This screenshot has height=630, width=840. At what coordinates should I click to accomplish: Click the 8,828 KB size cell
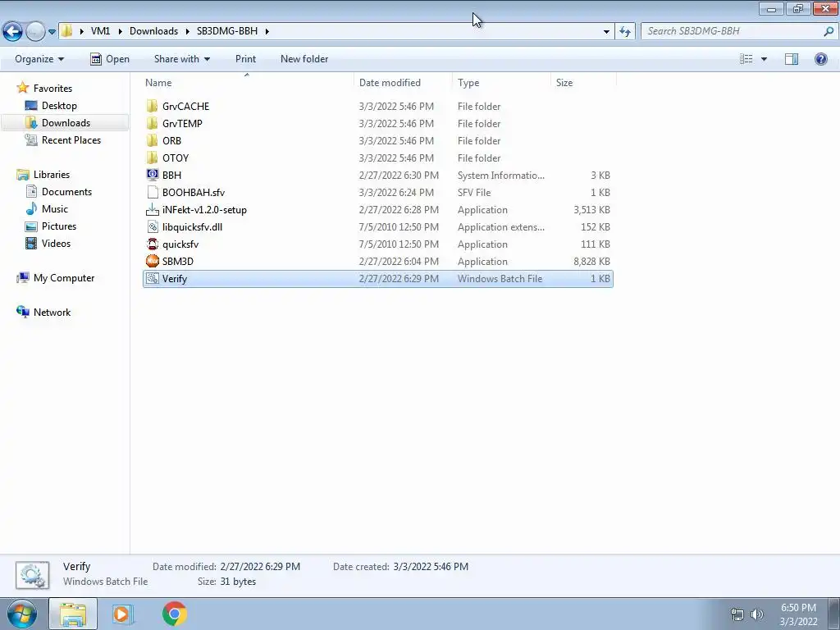591,262
